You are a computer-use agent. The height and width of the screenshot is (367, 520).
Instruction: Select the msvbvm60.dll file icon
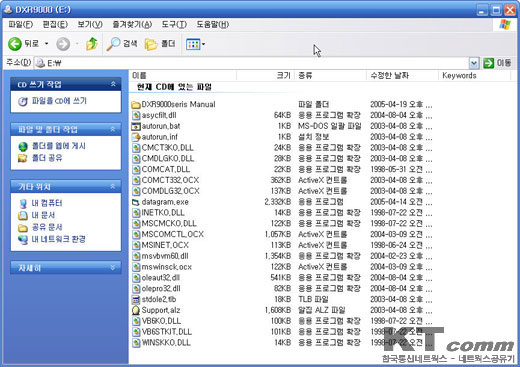(x=136, y=256)
